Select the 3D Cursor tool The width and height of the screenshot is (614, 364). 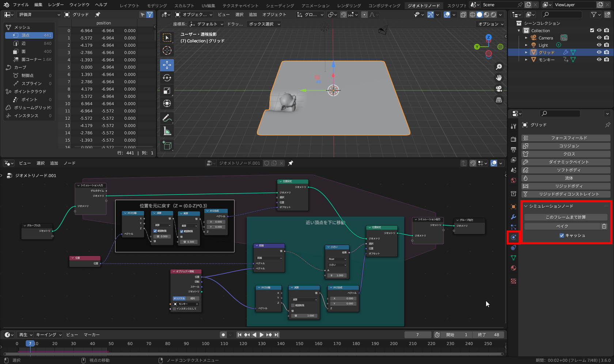167,50
